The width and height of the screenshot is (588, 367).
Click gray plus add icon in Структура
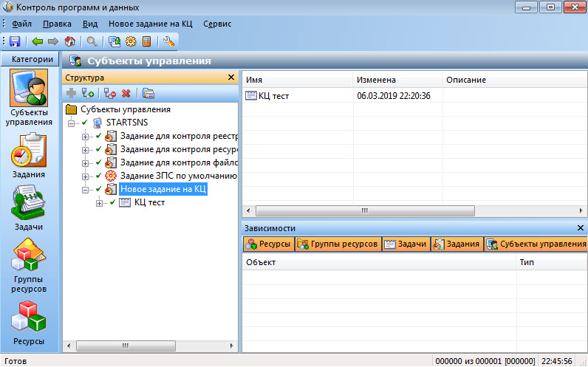click(x=71, y=93)
